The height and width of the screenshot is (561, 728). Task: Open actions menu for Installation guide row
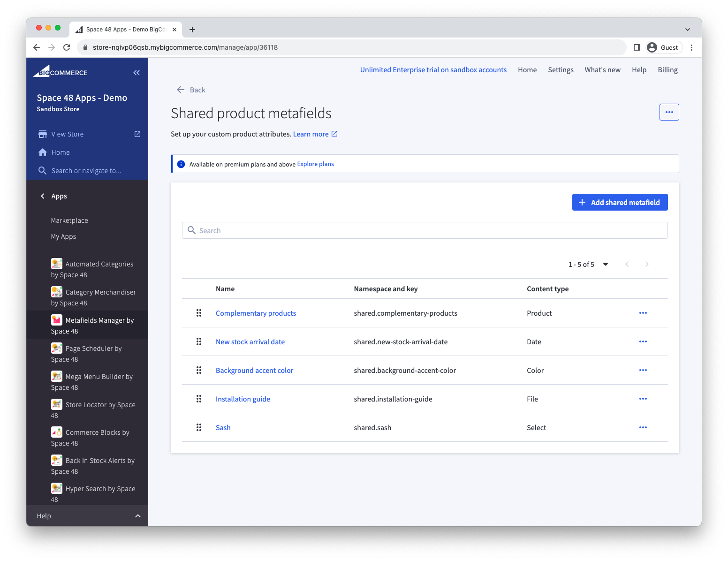pos(643,399)
